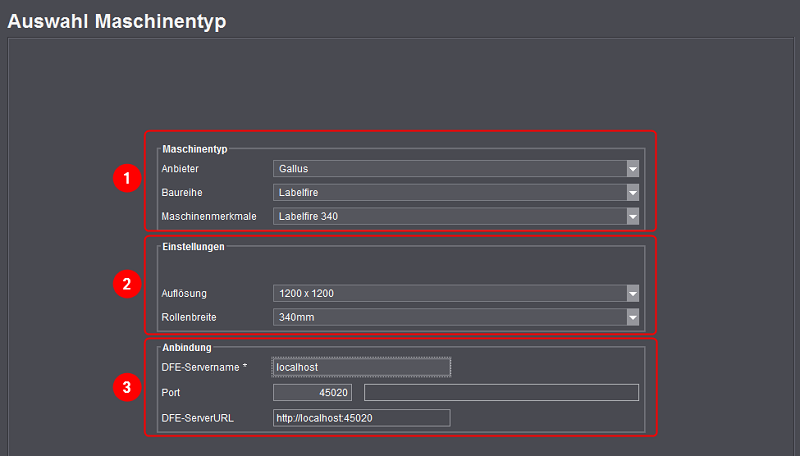
Task: Click the Anbindung group heading
Action: [185, 349]
